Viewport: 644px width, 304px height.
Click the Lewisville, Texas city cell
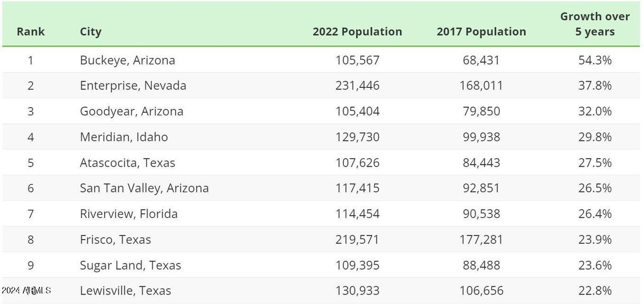tap(125, 291)
